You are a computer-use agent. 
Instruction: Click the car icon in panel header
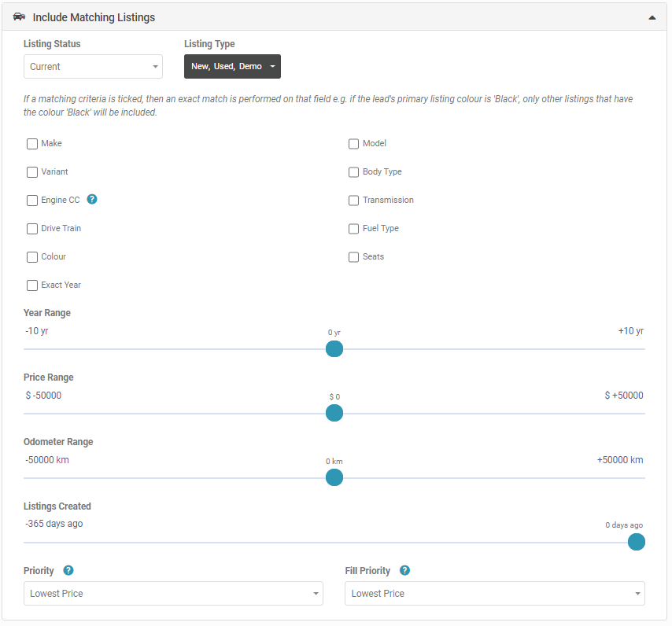pyautogui.click(x=20, y=17)
